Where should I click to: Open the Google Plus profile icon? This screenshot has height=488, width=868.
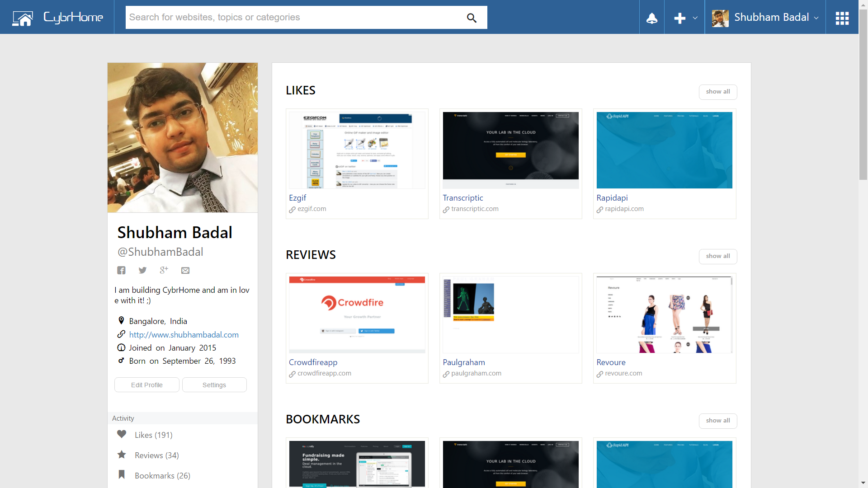[164, 270]
